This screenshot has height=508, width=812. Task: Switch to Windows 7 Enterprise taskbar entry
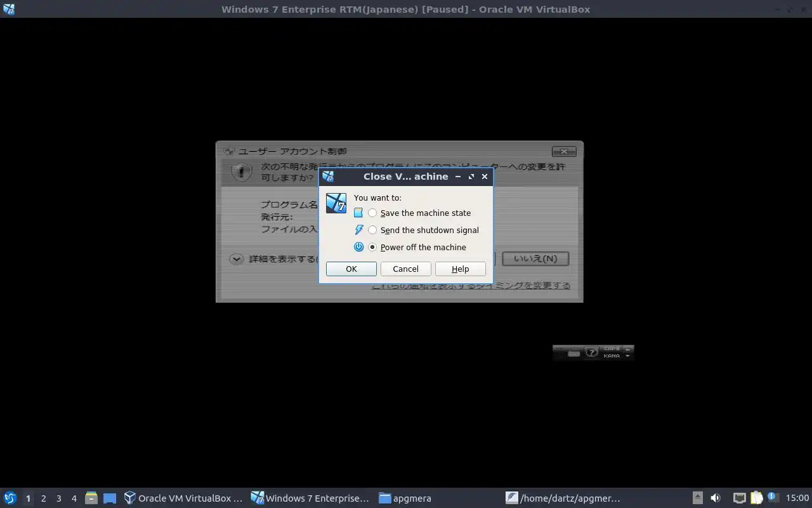[310, 498]
